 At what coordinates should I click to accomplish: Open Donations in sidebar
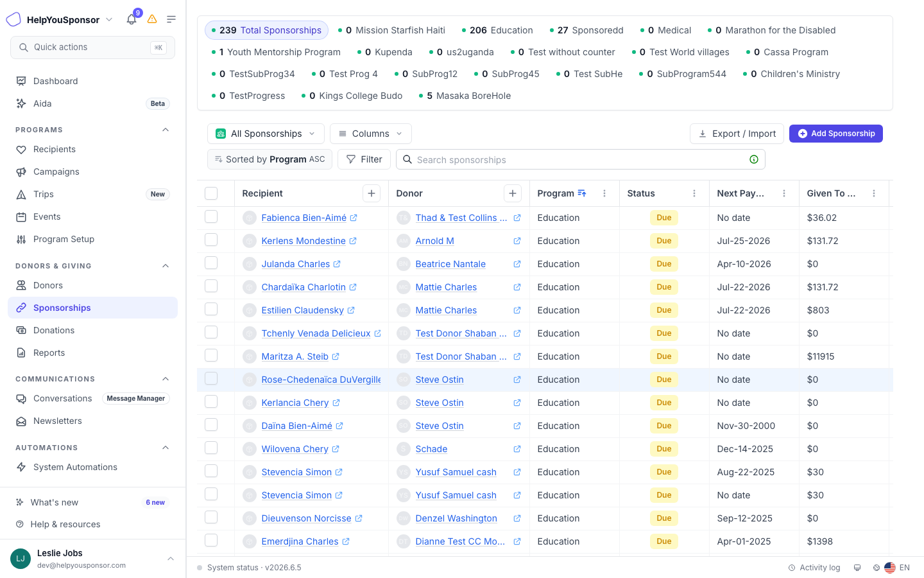click(x=92, y=330)
